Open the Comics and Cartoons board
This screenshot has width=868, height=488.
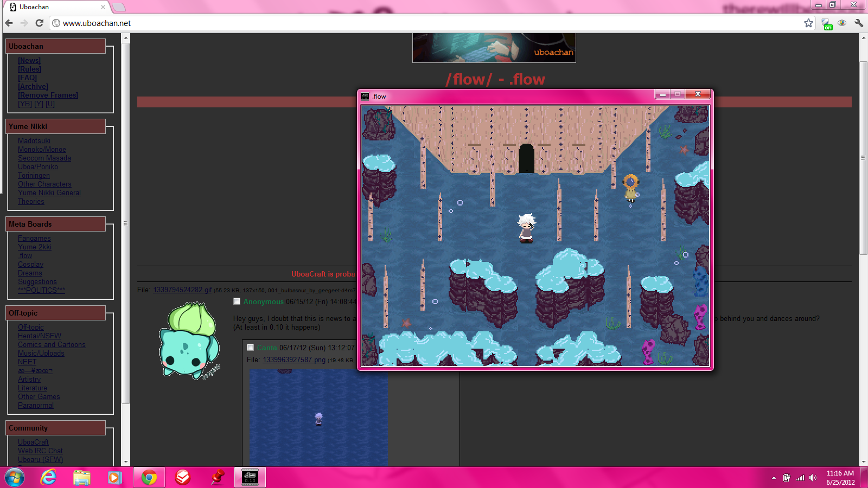coord(52,345)
